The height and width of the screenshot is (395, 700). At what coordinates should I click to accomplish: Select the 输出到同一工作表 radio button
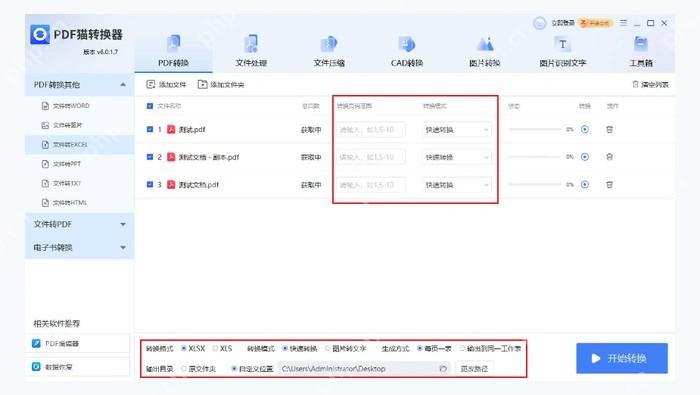(x=462, y=348)
